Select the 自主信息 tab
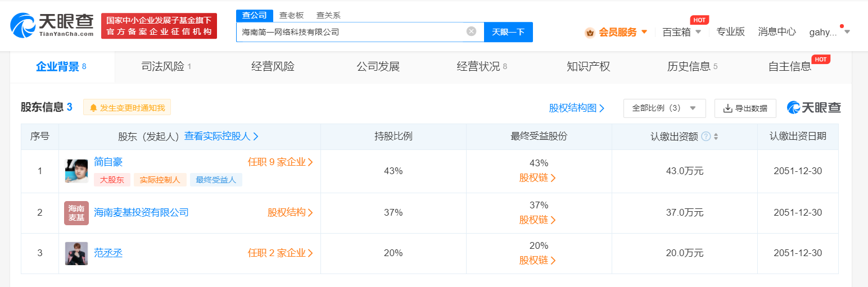The height and width of the screenshot is (287, 868). coord(790,67)
